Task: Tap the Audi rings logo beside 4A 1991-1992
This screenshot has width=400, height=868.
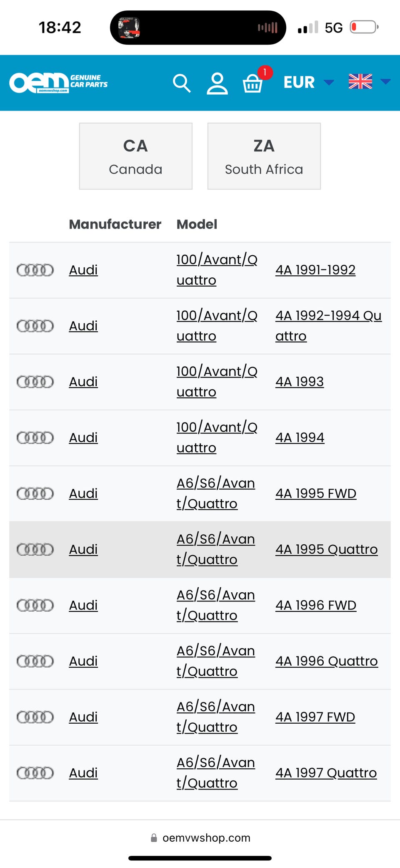Action: click(35, 270)
